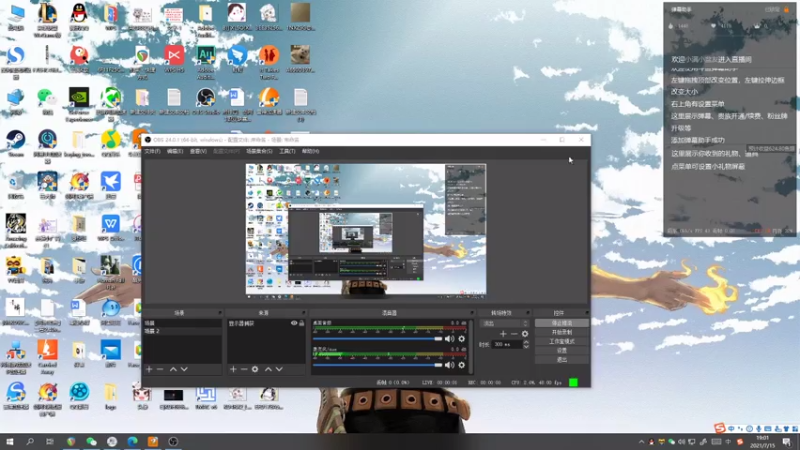Click the 停止推流 button
This screenshot has width=800, height=450.
(562, 323)
